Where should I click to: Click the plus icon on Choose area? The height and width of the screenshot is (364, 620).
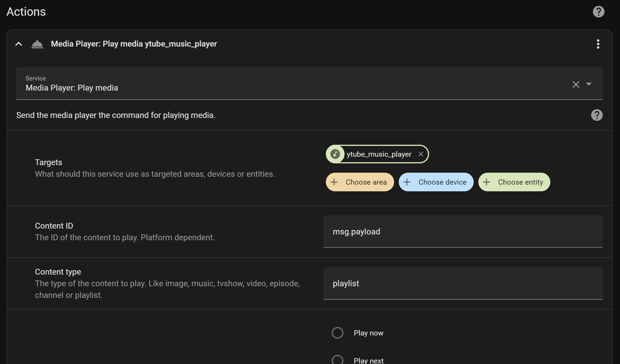[334, 182]
